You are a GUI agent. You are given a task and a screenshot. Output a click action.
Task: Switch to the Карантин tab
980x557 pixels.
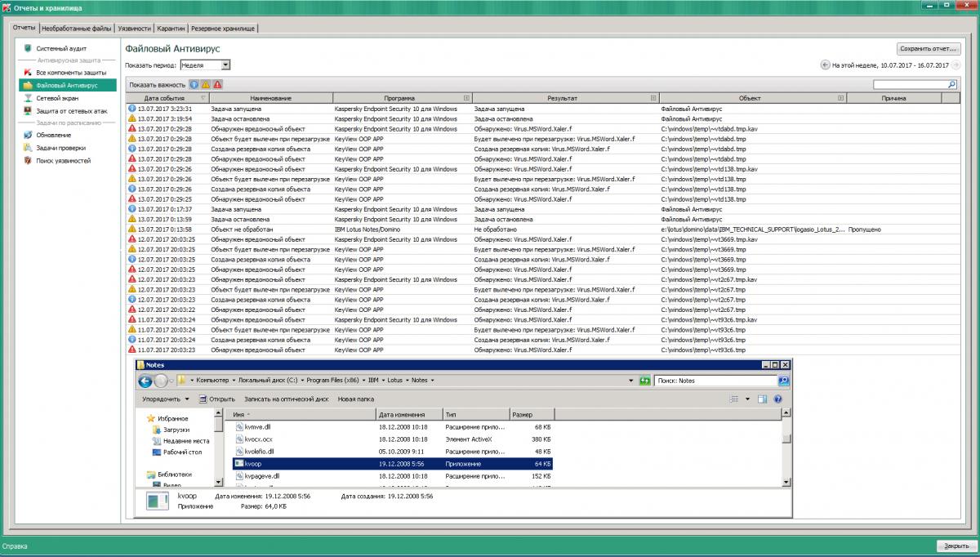(171, 28)
